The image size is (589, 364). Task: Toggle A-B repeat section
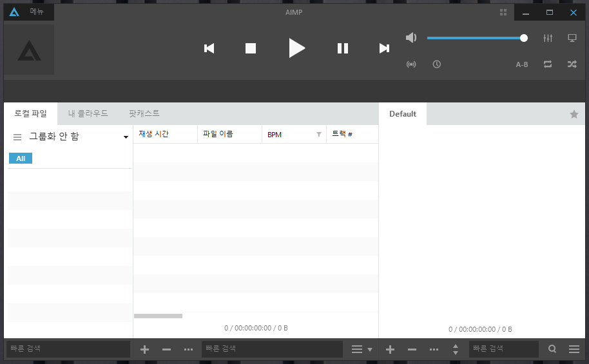(522, 64)
